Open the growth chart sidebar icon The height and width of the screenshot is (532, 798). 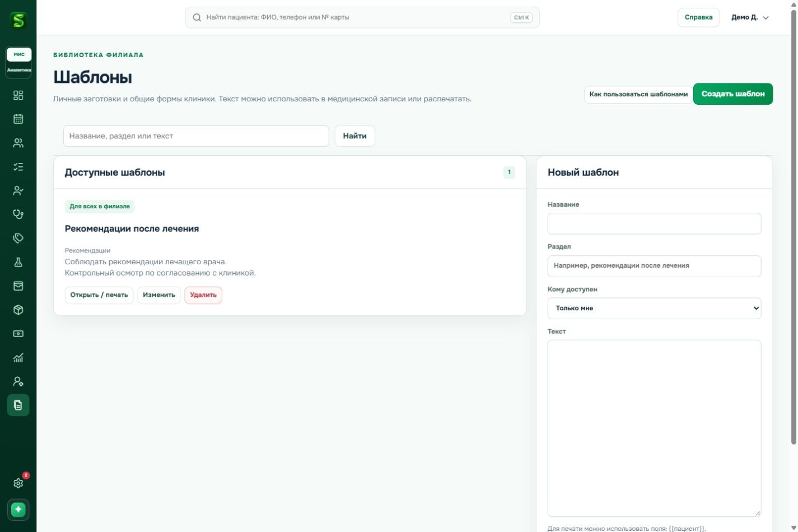18,357
